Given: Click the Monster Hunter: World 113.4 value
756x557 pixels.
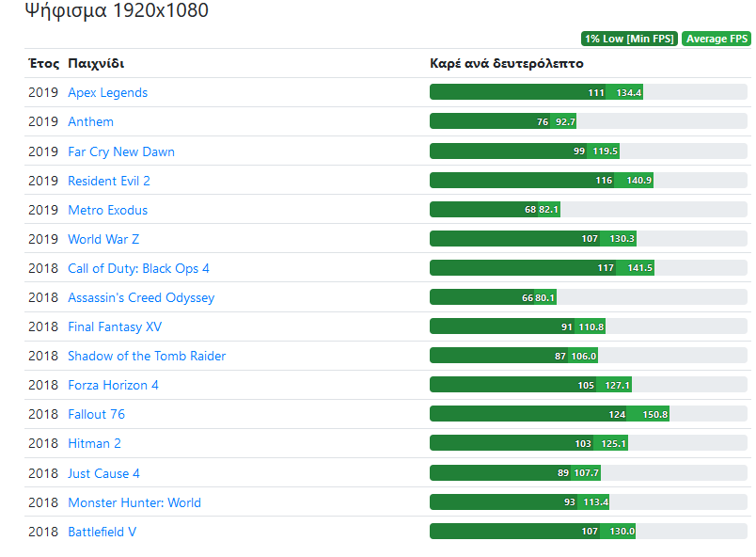Looking at the screenshot, I should (x=596, y=502).
